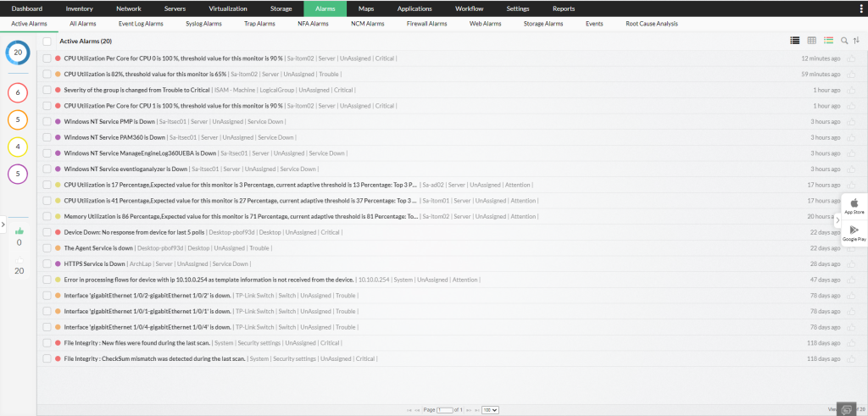
Task: Open the alarm search magnifier icon
Action: 844,40
